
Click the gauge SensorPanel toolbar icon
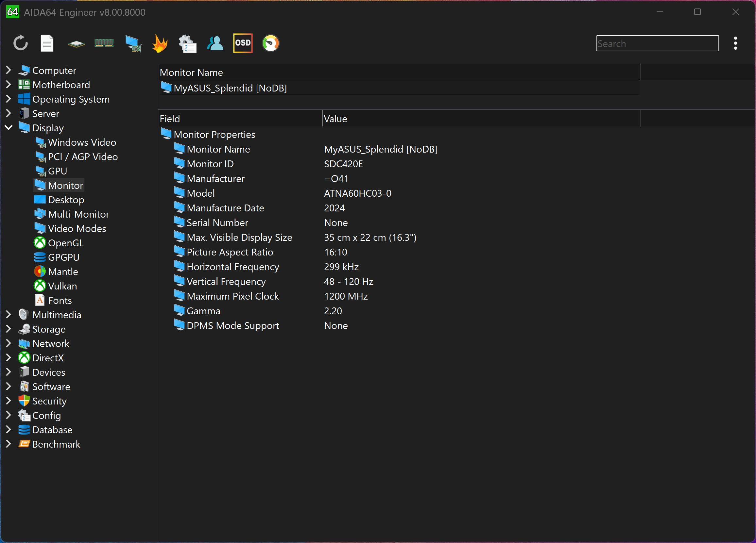[270, 43]
